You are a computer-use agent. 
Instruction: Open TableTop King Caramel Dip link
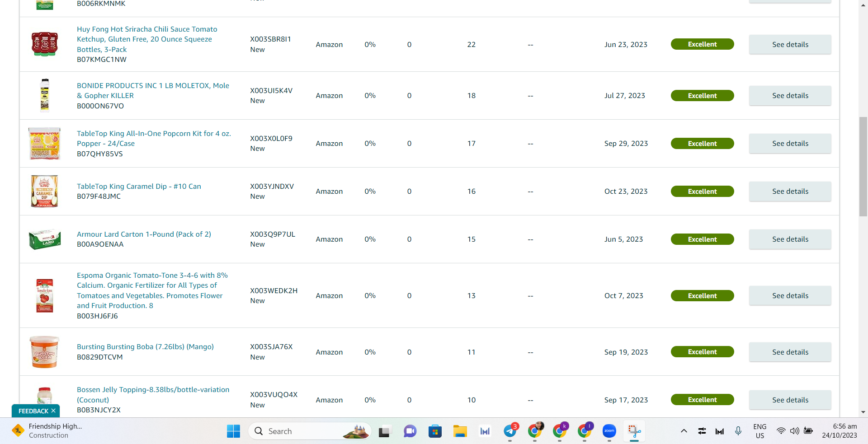click(x=139, y=186)
